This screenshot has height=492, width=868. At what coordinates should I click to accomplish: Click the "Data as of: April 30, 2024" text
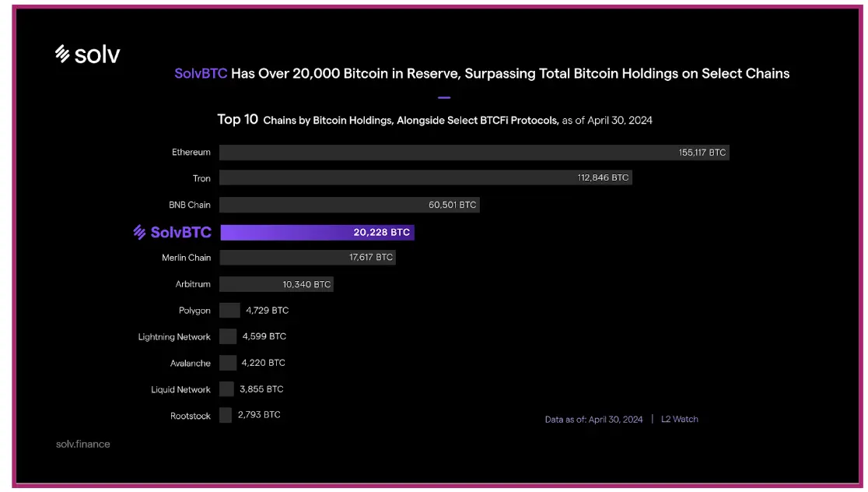[593, 420]
